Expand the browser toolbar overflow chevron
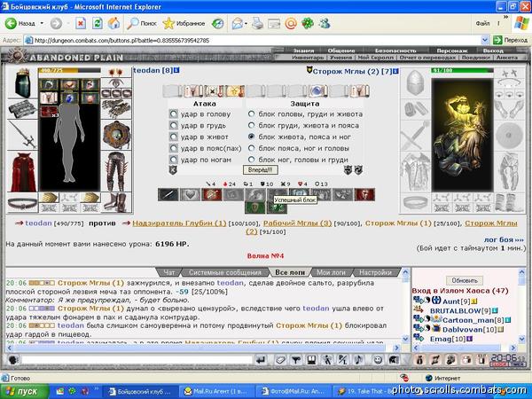532x399 pixels. coord(506,17)
